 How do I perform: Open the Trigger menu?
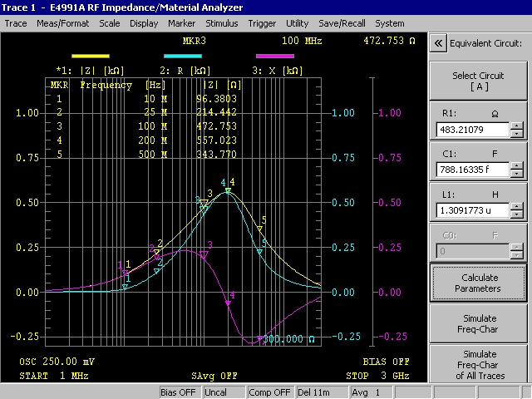262,23
